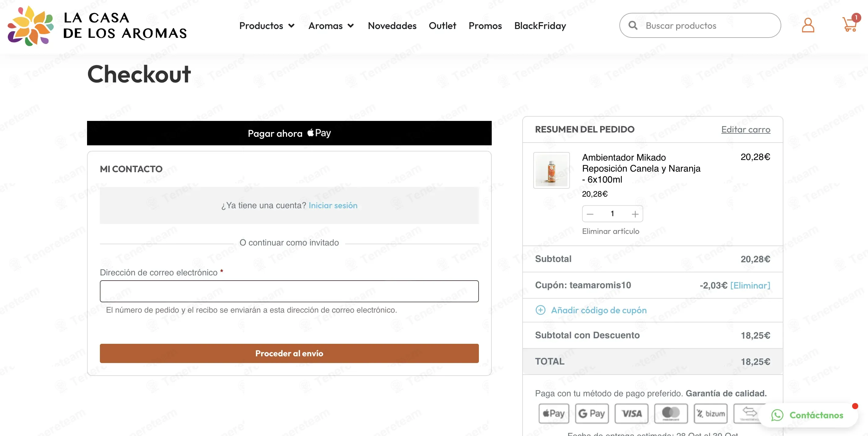Click Eliminar artículo link
Screen dimensions: 868x436
[x=610, y=231]
